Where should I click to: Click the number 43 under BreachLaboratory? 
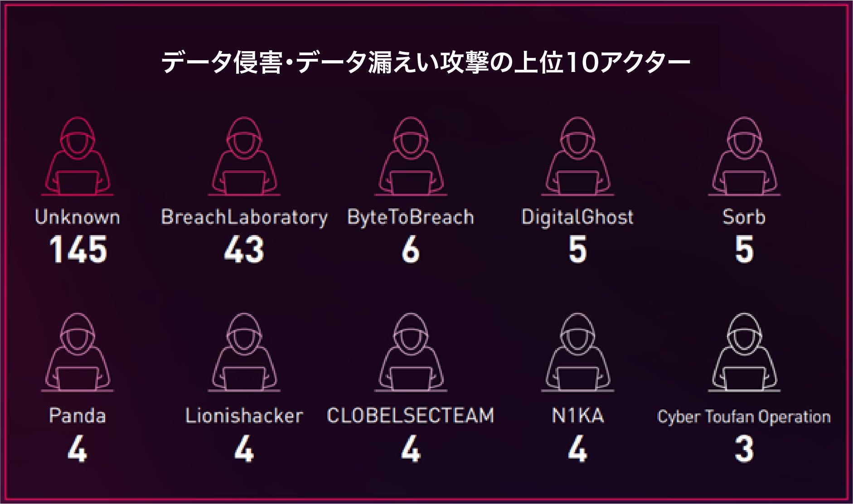click(x=244, y=249)
